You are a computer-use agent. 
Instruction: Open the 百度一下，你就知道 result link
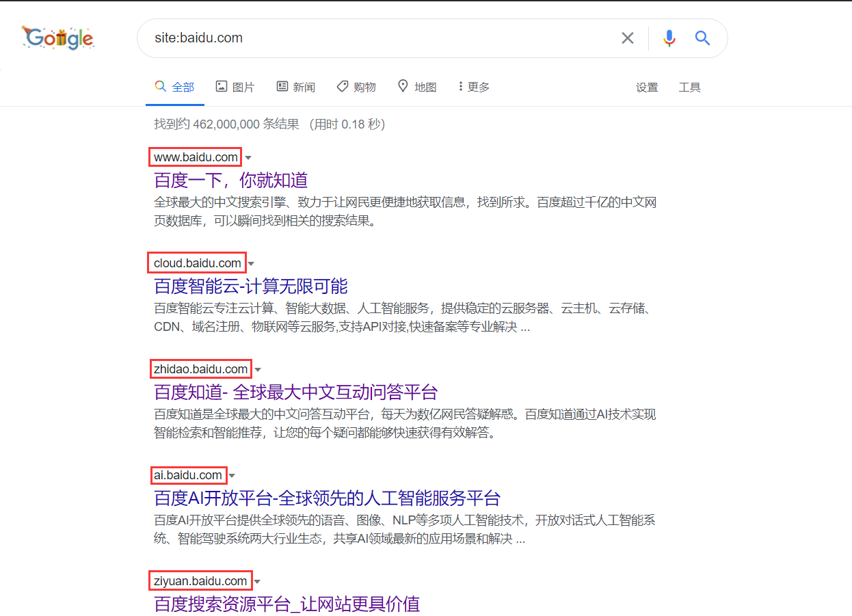pos(230,180)
